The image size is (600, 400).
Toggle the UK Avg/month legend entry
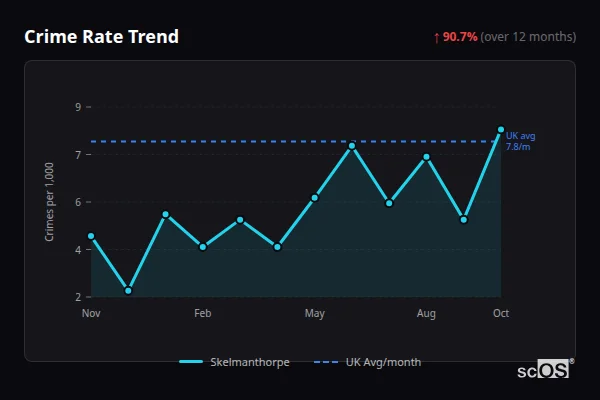[x=367, y=362]
